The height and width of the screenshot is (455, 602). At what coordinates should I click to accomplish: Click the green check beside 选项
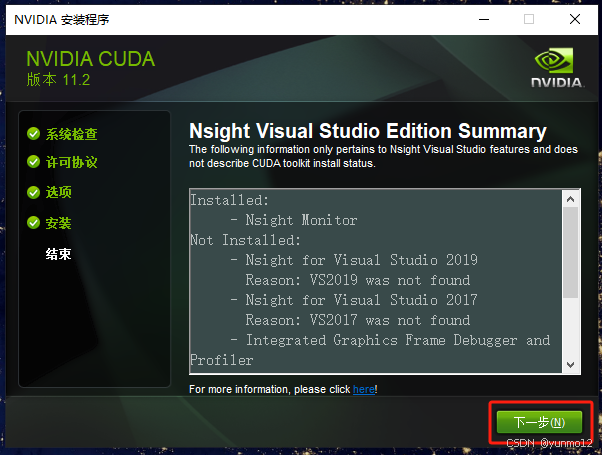[x=34, y=192]
